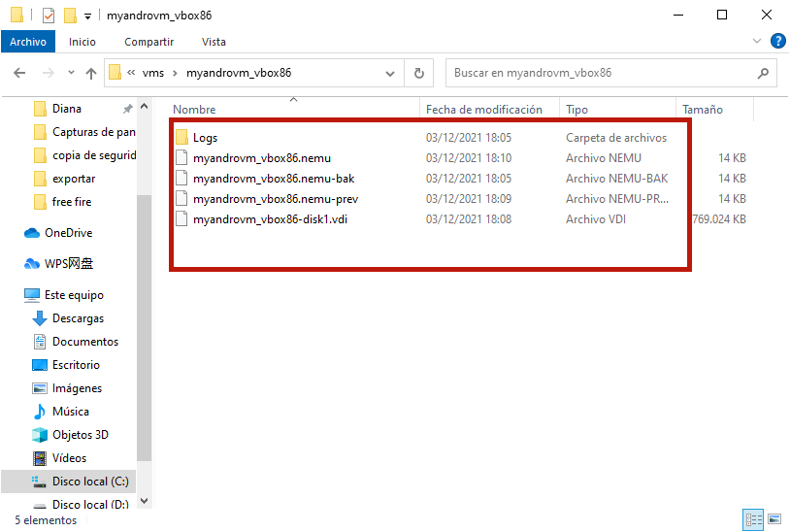Sort by the Tamaño column header

tap(703, 110)
